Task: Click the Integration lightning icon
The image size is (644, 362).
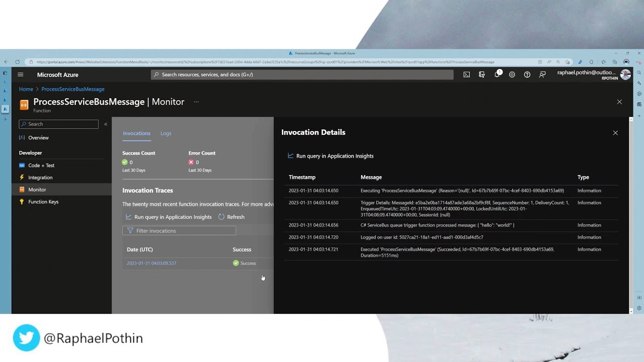Action: (22, 177)
